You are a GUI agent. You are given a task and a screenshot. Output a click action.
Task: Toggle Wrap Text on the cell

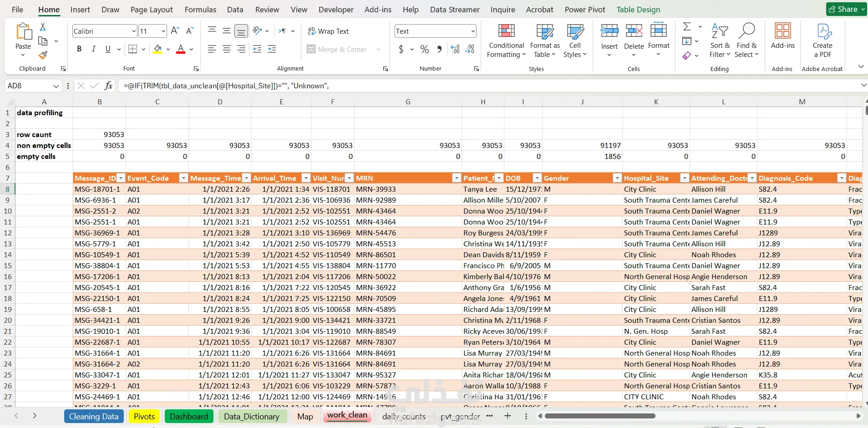coord(328,31)
